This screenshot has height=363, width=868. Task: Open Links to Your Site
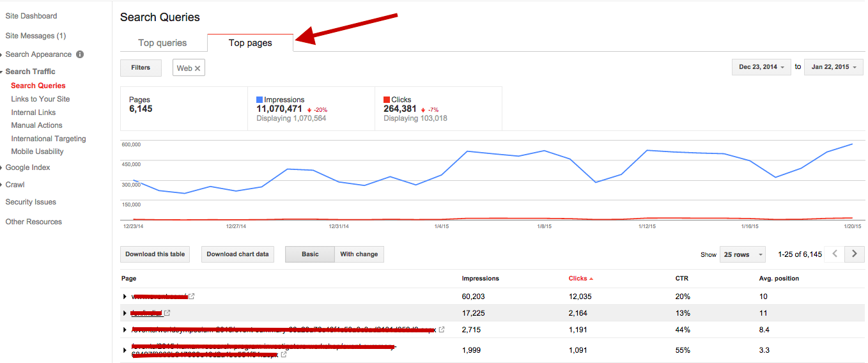[x=40, y=99]
